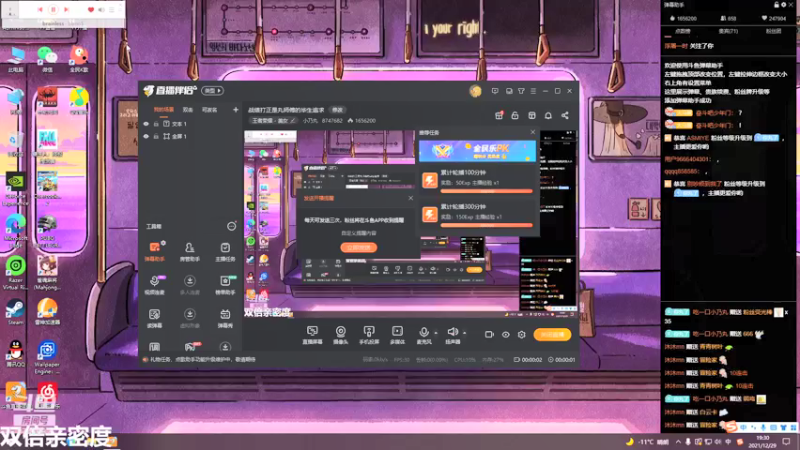Click the orange send button in reminder dialog
Viewport: 800px width, 450px height.
click(359, 247)
